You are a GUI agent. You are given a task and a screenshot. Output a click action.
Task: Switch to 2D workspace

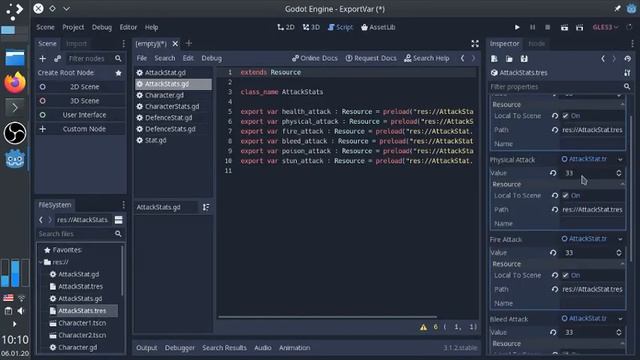pyautogui.click(x=286, y=27)
